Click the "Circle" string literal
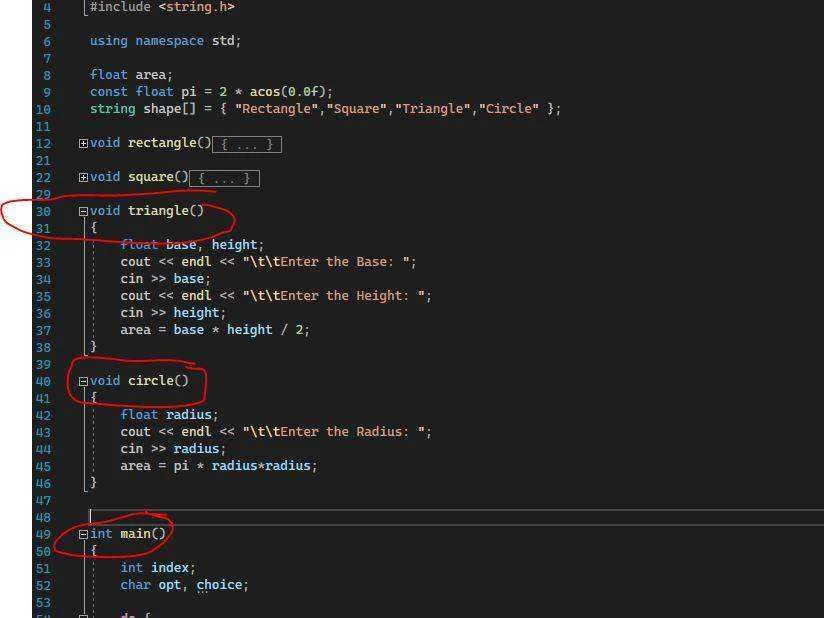824x618 pixels. point(509,109)
